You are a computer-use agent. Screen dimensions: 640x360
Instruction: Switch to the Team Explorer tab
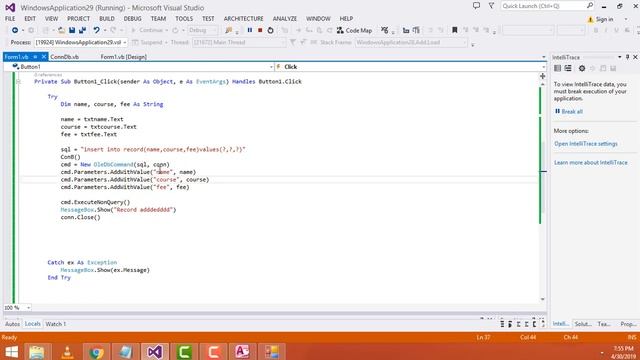(604, 324)
